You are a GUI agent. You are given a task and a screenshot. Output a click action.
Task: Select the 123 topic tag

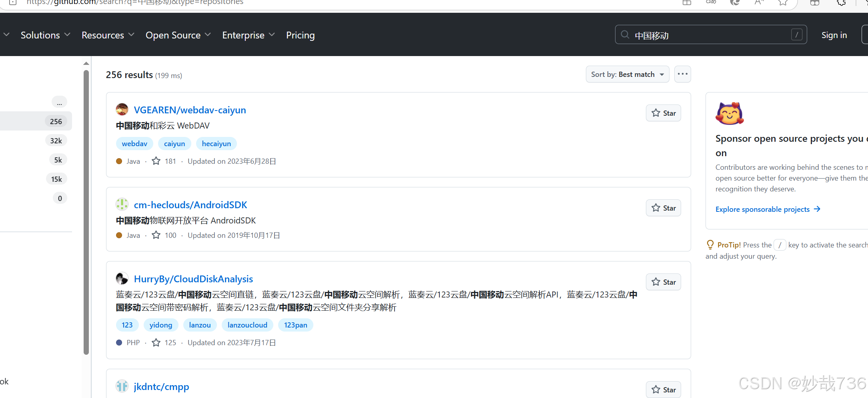[x=127, y=325]
